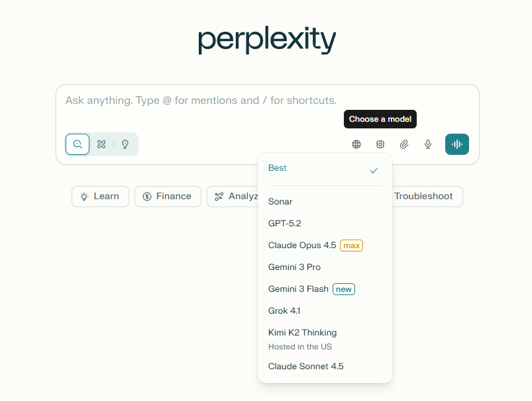The width and height of the screenshot is (532, 401).
Task: Launch voice mode with the teal waveform button
Action: coord(456,144)
